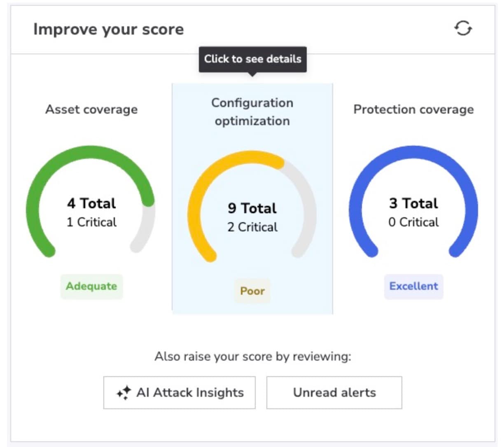Click the Configuration optimization label
Image resolution: width=504 pixels, height=447 pixels.
pos(252,112)
